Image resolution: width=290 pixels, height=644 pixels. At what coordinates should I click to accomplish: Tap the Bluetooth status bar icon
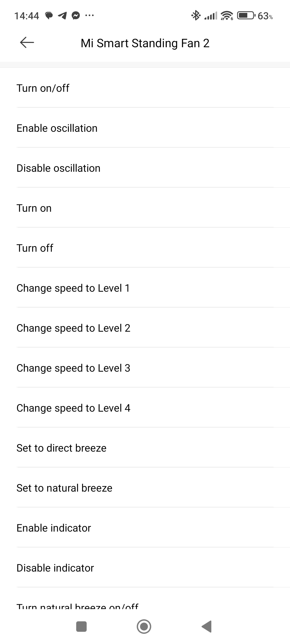point(196,16)
